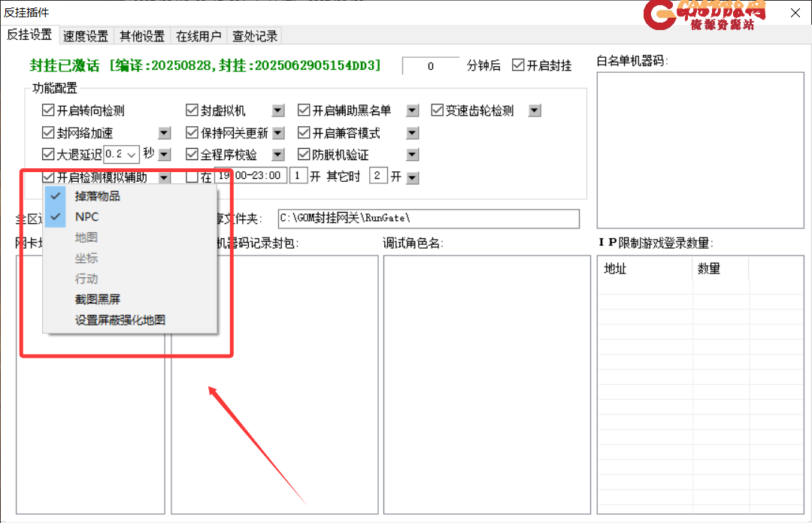The height and width of the screenshot is (523, 812).
Task: Select 截图黑屏 in the popup menu
Action: [97, 299]
